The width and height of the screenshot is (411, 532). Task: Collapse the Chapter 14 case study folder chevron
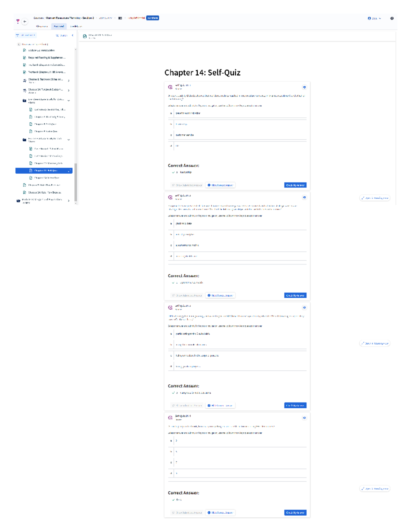(x=69, y=140)
